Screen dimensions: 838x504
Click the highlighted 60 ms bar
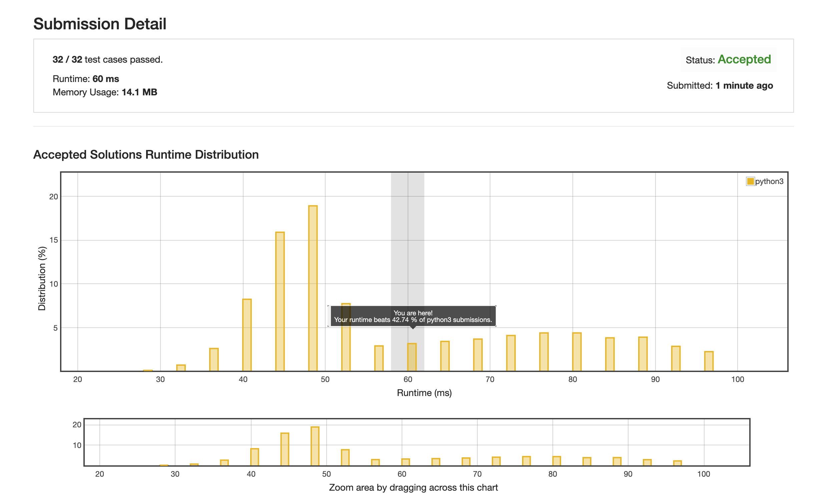pos(412,357)
